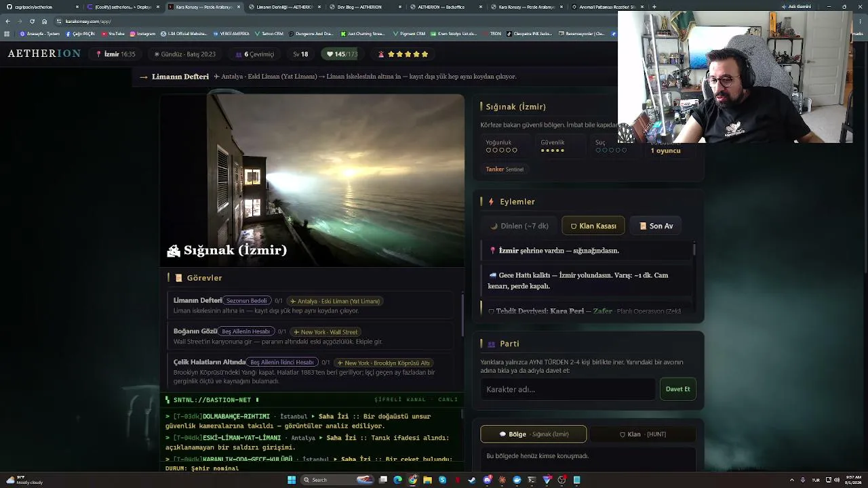This screenshot has height=488, width=868.
Task: Click the browser home icon
Action: pyautogui.click(x=44, y=21)
